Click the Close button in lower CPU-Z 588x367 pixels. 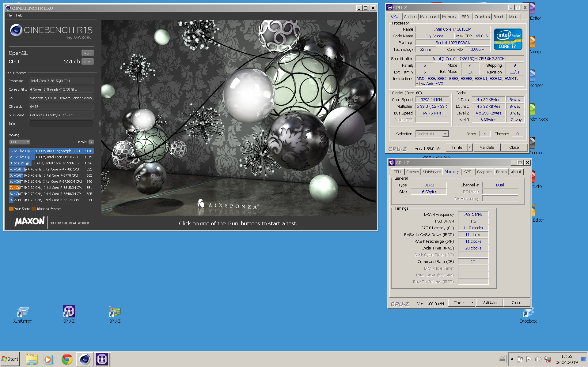[516, 303]
